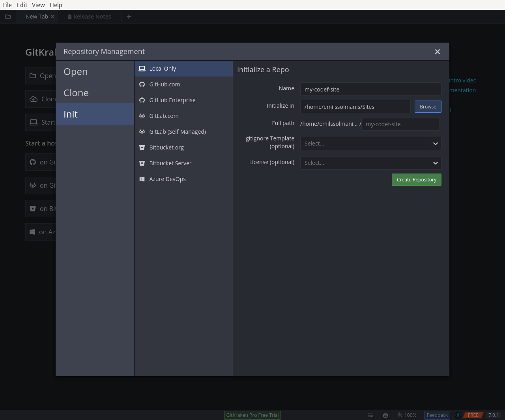Click background Open folder icon

(x=33, y=76)
